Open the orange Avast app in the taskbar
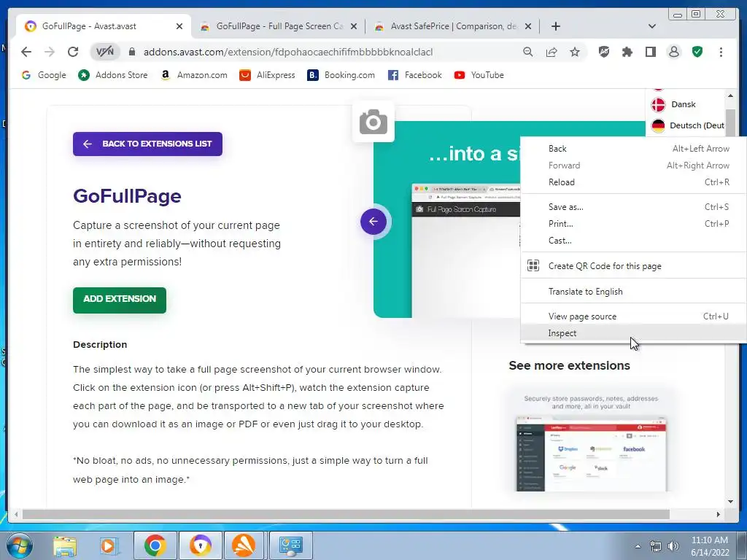Image resolution: width=747 pixels, height=560 pixels. pos(244,545)
